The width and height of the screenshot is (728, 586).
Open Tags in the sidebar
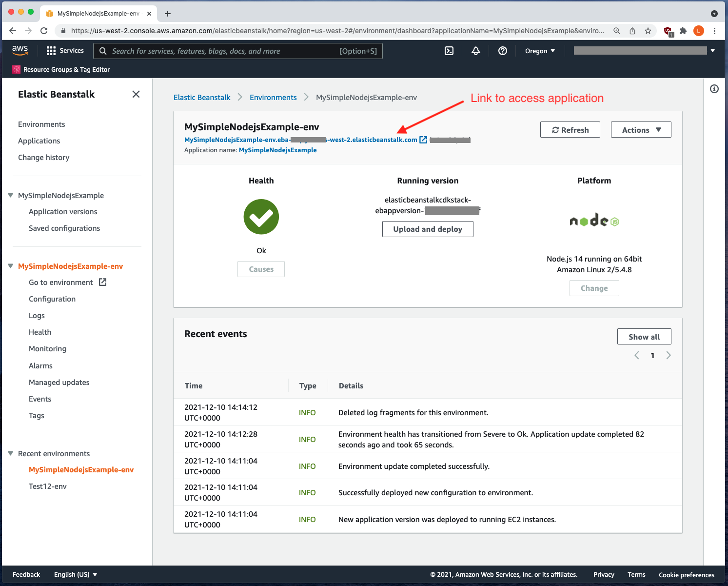37,416
